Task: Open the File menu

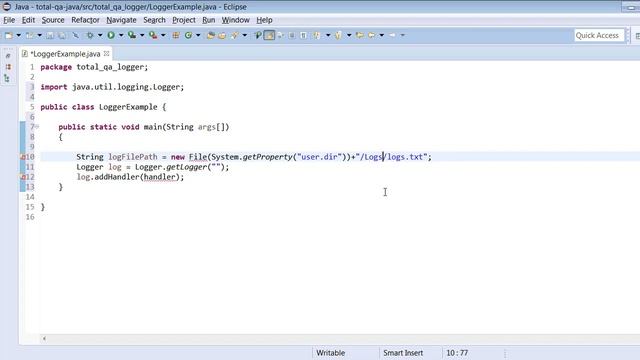Action: pos(9,20)
